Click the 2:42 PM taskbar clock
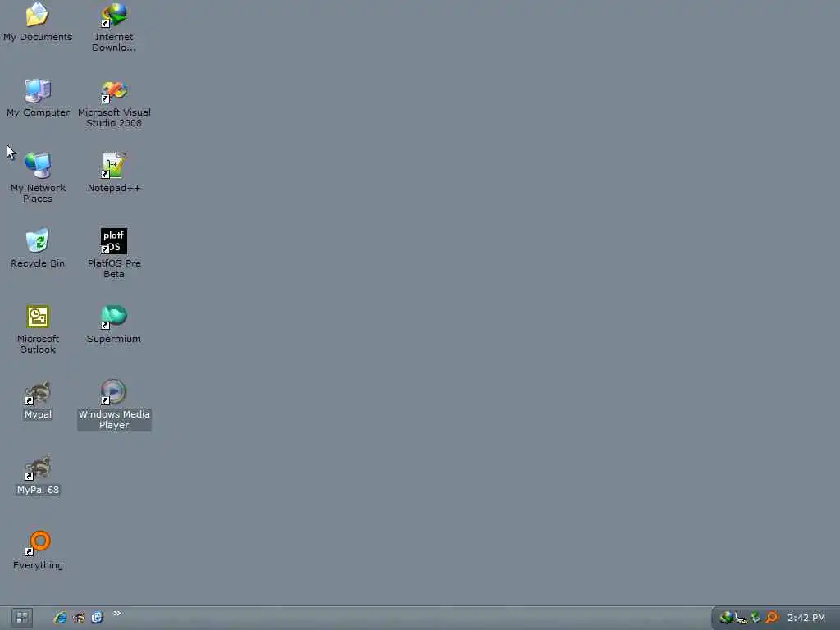Viewport: 840px width, 630px height. pos(806,618)
